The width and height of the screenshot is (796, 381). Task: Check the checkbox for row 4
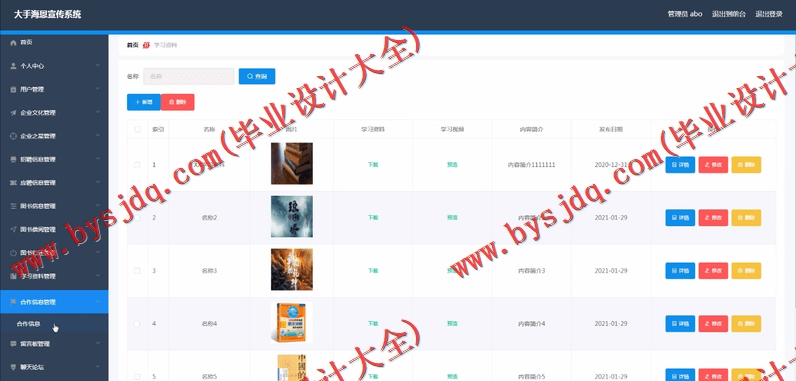click(137, 324)
